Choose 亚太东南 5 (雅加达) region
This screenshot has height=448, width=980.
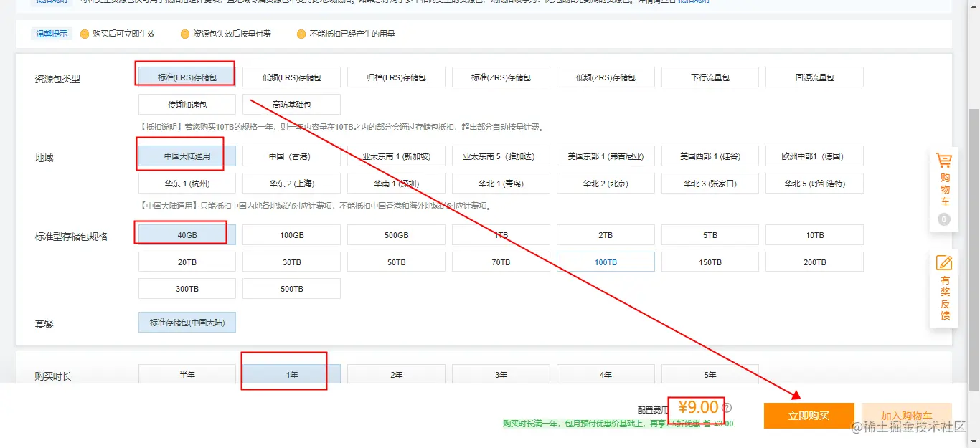pos(501,156)
